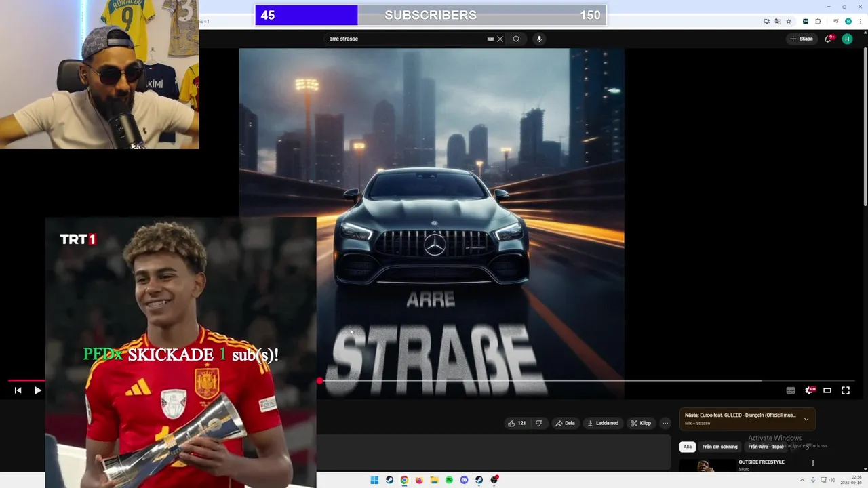Skip to the previous track
The width and height of the screenshot is (868, 488).
click(x=18, y=390)
